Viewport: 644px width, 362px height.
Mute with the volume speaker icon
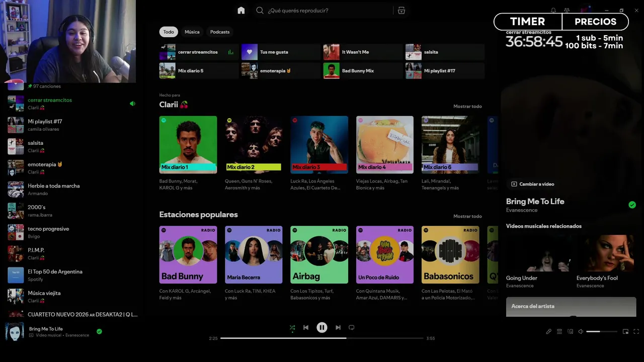pyautogui.click(x=581, y=331)
